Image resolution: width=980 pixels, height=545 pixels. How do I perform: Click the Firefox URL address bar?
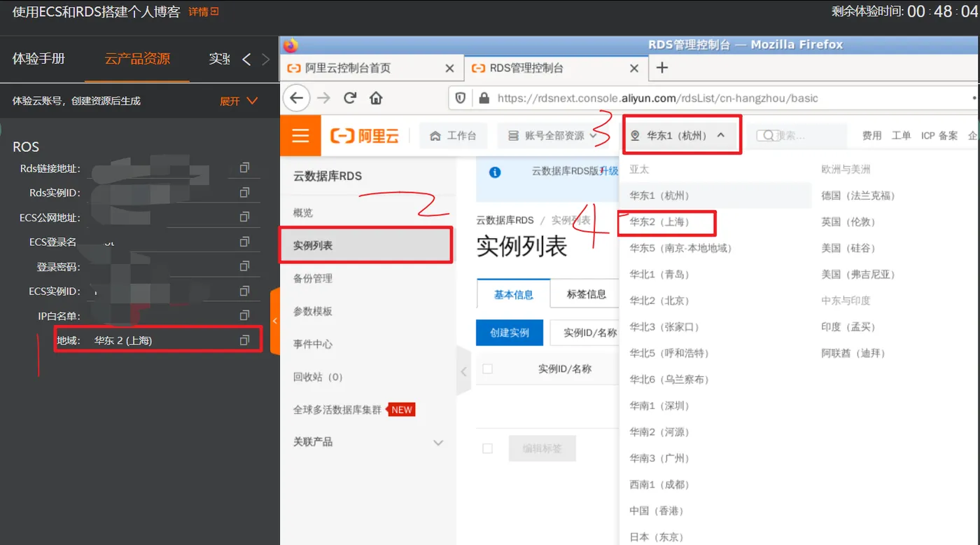713,98
